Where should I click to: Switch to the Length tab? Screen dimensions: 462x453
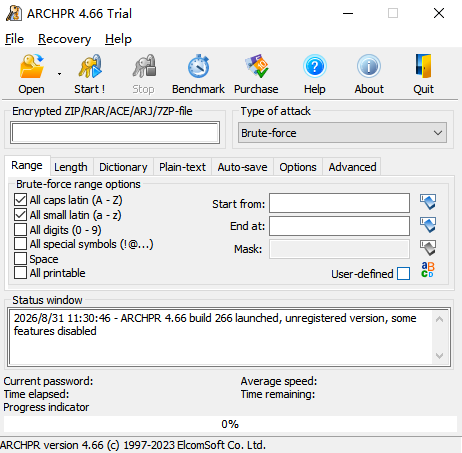pyautogui.click(x=71, y=167)
